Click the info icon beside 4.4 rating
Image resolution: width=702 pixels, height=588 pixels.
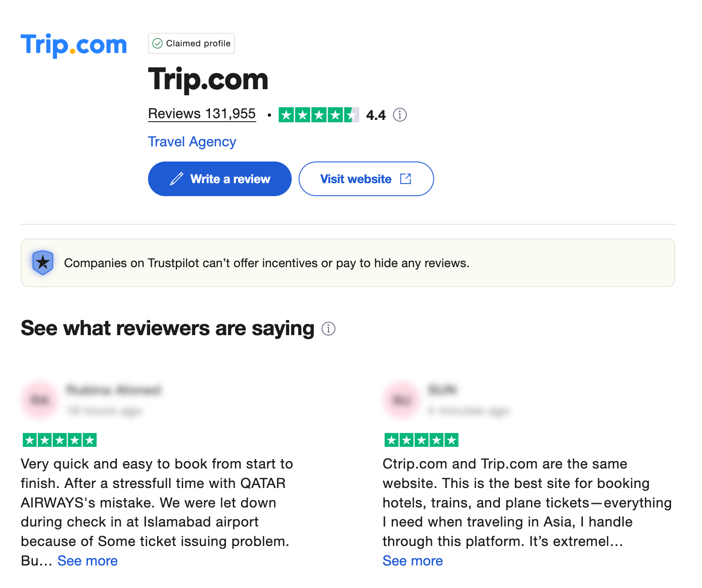pos(399,115)
